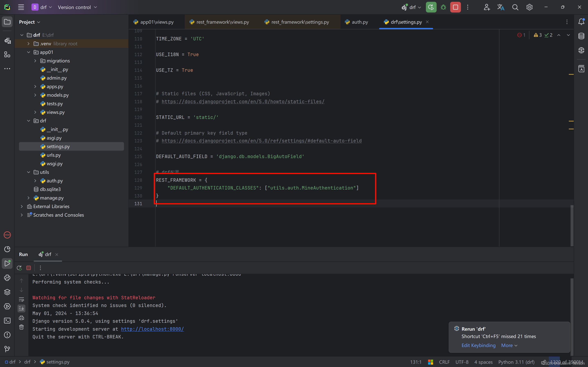Select urls.py in project tree

point(54,155)
